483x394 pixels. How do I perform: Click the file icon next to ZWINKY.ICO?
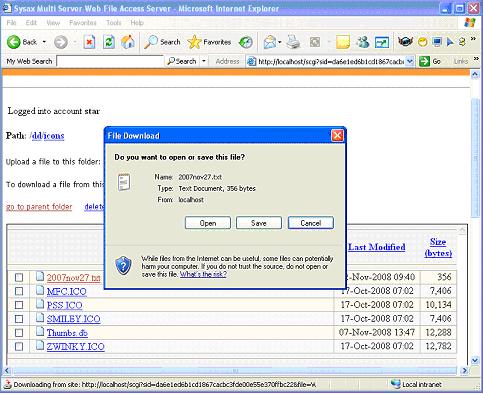tap(40, 345)
